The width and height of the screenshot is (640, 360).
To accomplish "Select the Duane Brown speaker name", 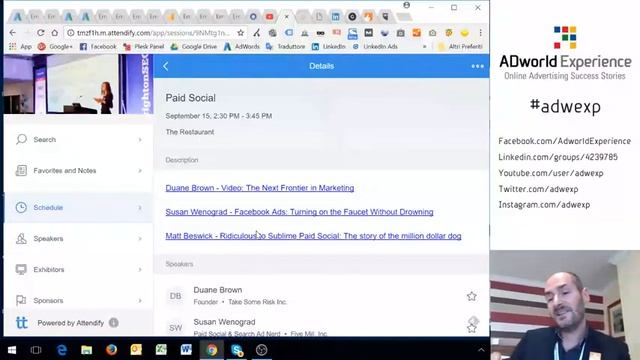I will click(218, 290).
